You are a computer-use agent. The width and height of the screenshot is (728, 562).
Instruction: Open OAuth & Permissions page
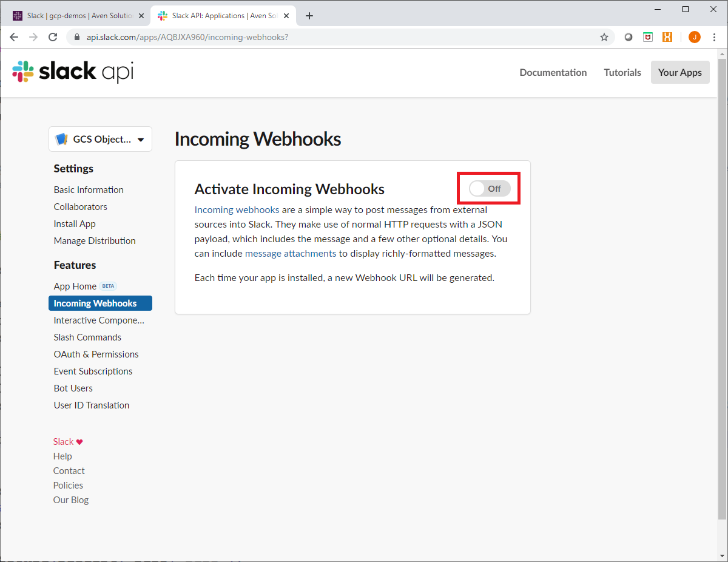point(96,354)
